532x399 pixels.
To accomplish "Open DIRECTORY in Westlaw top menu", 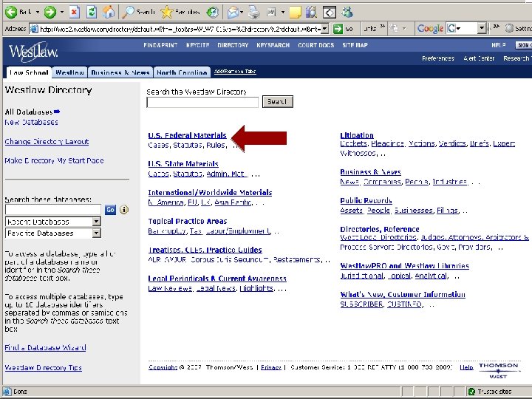I will pyautogui.click(x=233, y=45).
